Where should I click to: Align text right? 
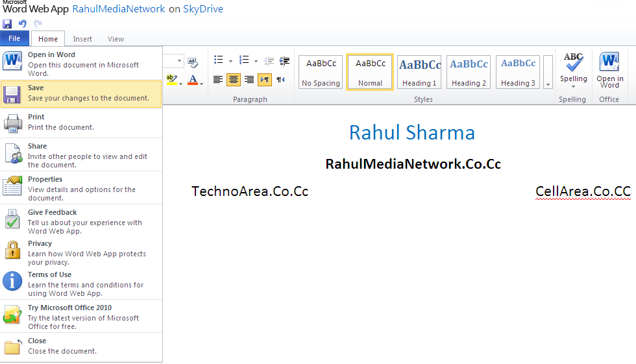click(249, 79)
